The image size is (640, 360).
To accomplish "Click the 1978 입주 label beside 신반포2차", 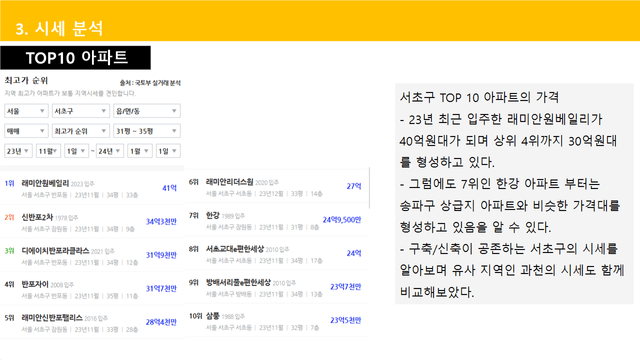I will pyautogui.click(x=67, y=218).
